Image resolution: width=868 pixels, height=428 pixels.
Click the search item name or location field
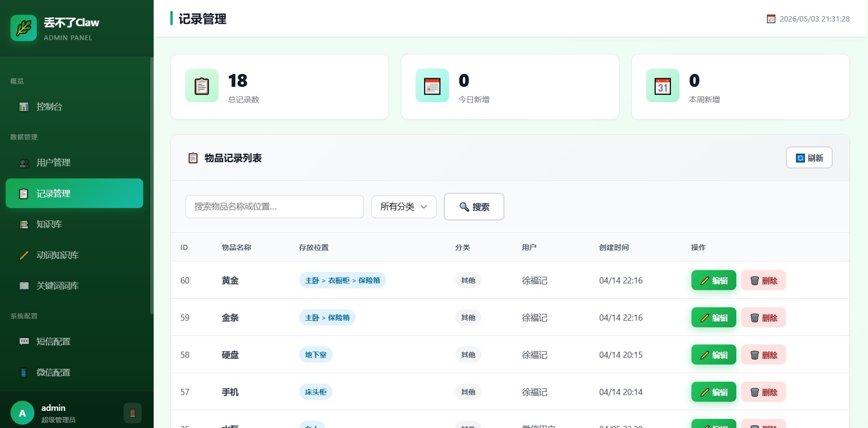[x=274, y=207]
